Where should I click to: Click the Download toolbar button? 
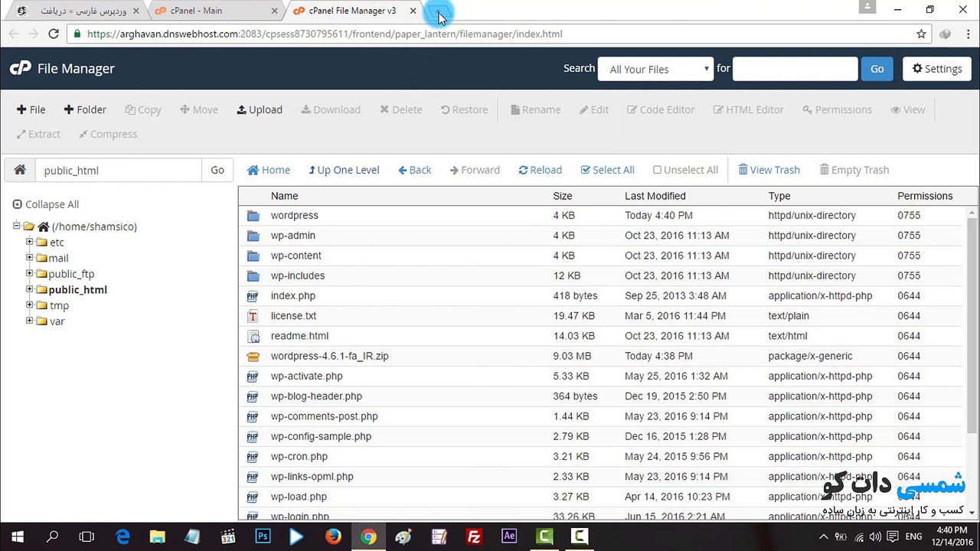point(331,109)
